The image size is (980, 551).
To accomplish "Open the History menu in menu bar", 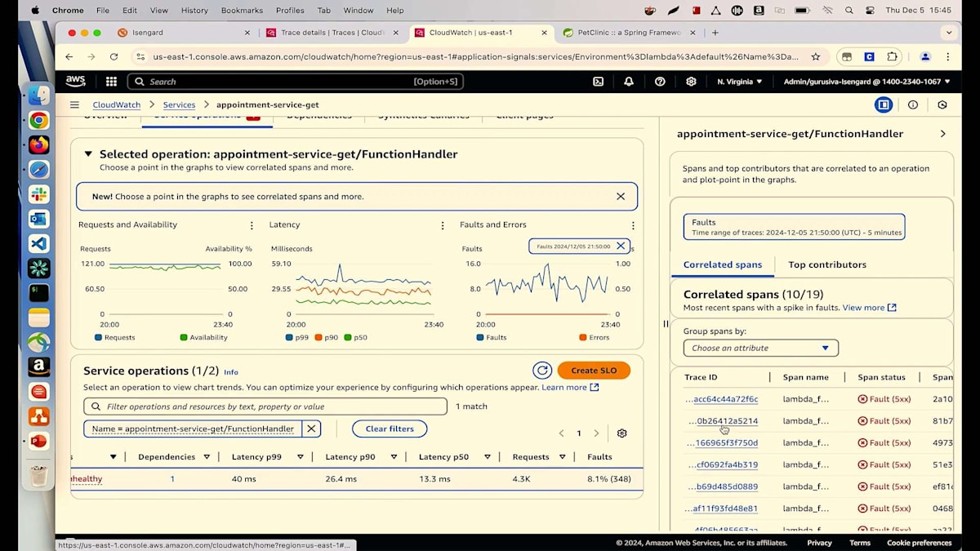I will tap(194, 10).
